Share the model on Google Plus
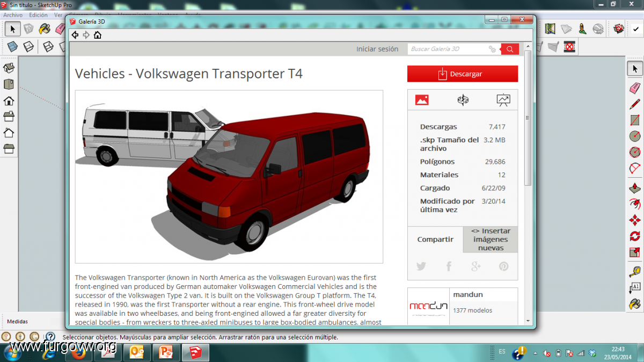644x362 pixels. click(476, 266)
